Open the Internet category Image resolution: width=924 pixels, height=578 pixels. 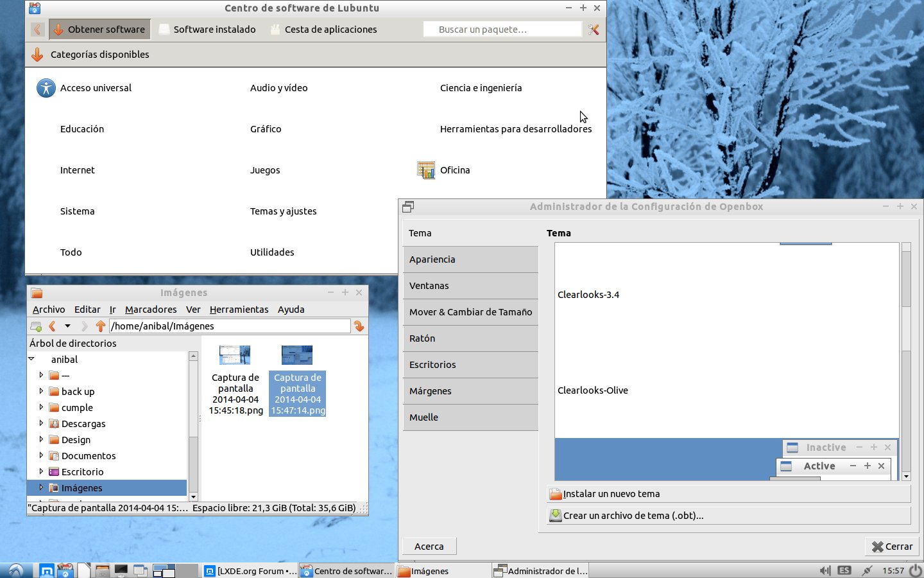[x=77, y=170]
